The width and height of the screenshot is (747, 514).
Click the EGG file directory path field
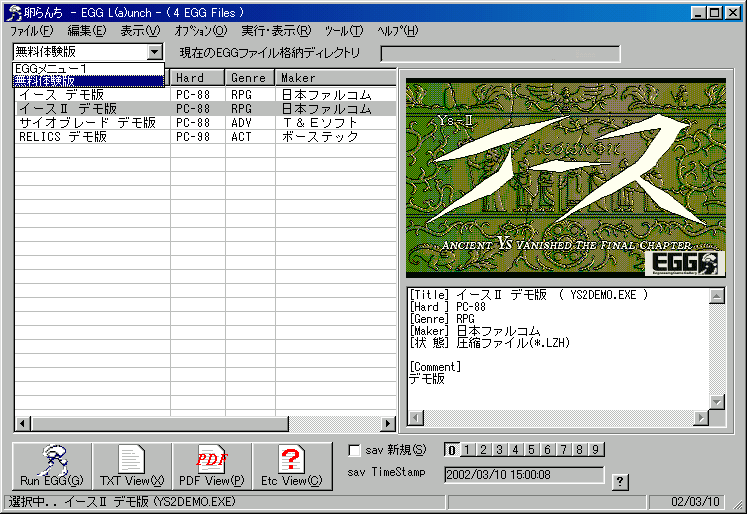click(x=500, y=54)
